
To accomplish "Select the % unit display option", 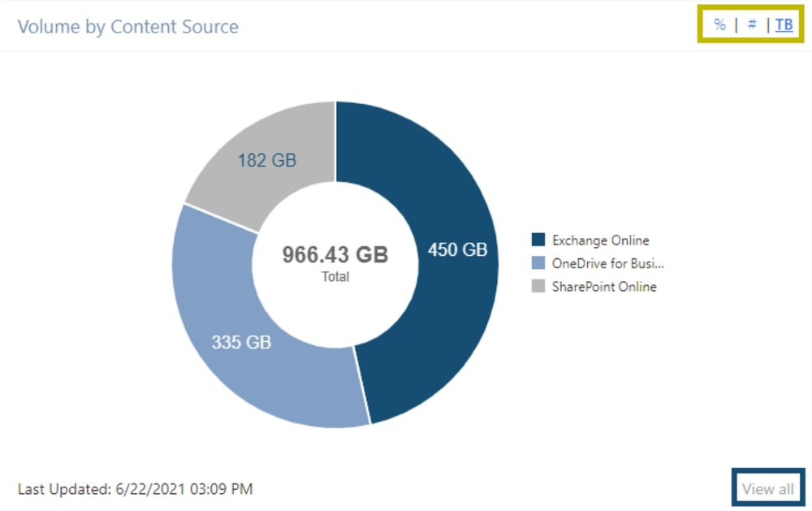I will pyautogui.click(x=719, y=24).
